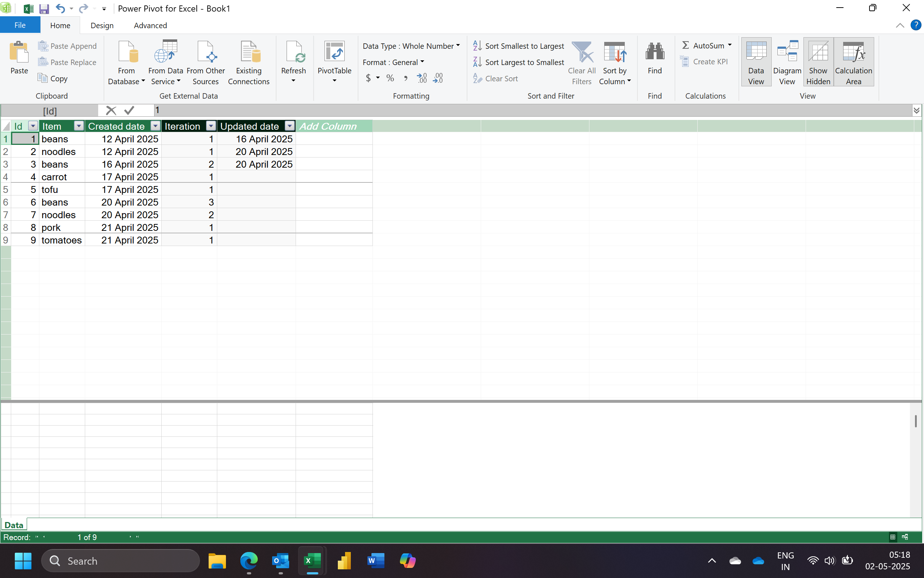This screenshot has height=578, width=924.
Task: Apply thousands separator format
Action: pyautogui.click(x=405, y=78)
